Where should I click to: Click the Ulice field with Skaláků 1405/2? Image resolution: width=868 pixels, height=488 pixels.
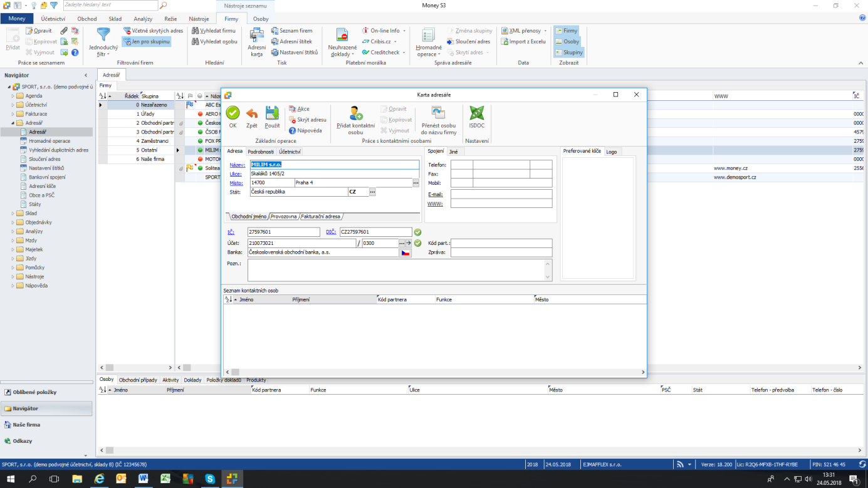click(334, 174)
